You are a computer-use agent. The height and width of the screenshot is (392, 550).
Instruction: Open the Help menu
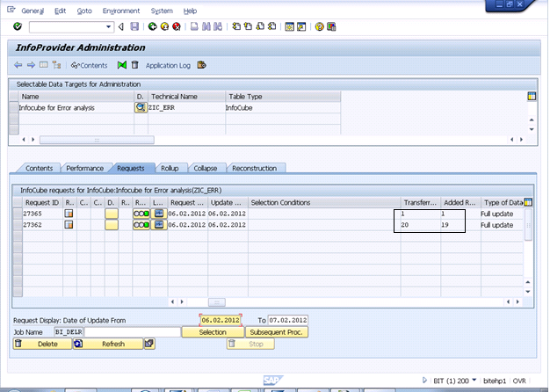click(190, 11)
